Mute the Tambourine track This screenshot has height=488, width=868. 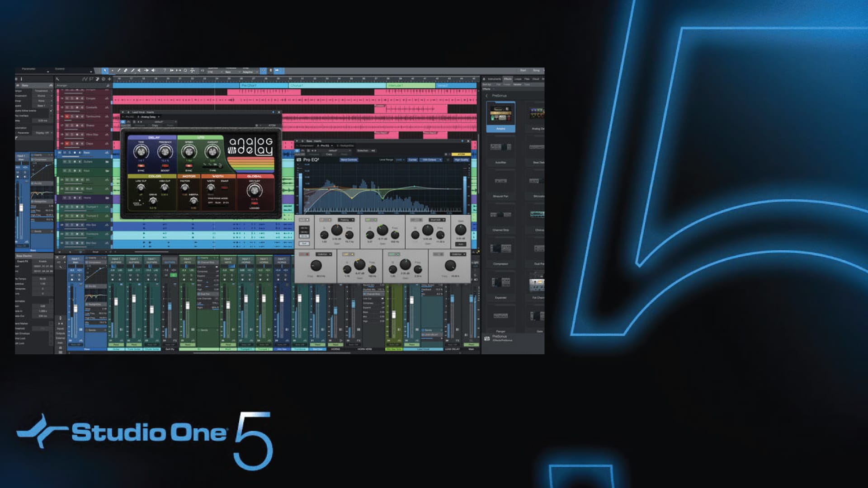(67, 117)
